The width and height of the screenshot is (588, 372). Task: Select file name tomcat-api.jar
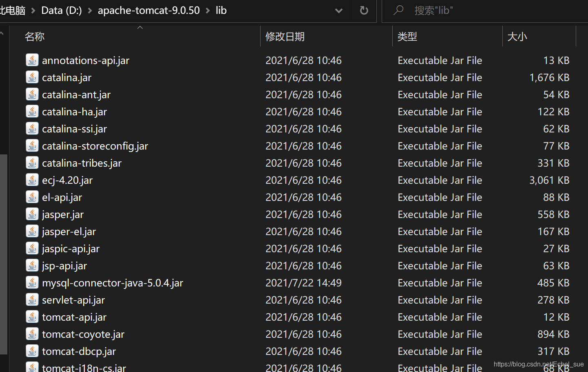coord(74,317)
